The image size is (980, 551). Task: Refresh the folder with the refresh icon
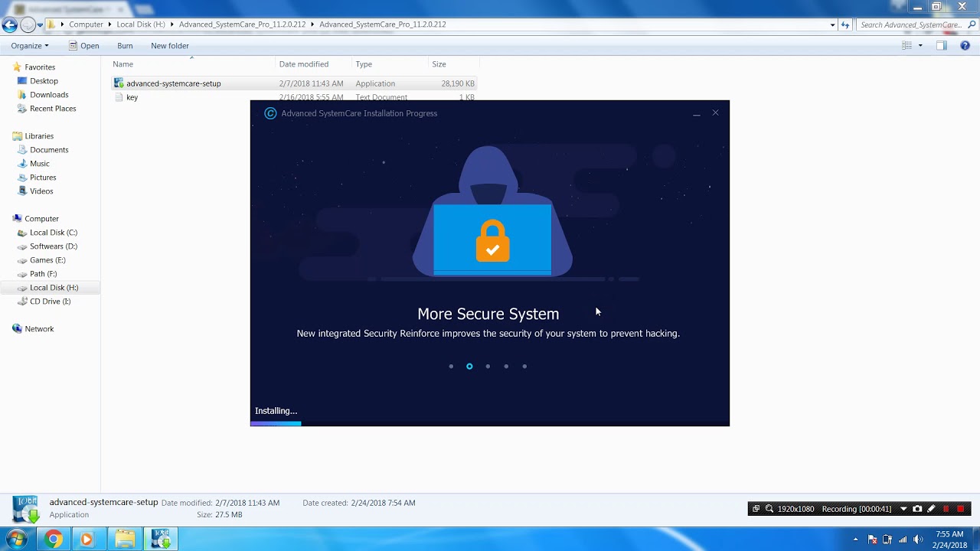point(845,24)
